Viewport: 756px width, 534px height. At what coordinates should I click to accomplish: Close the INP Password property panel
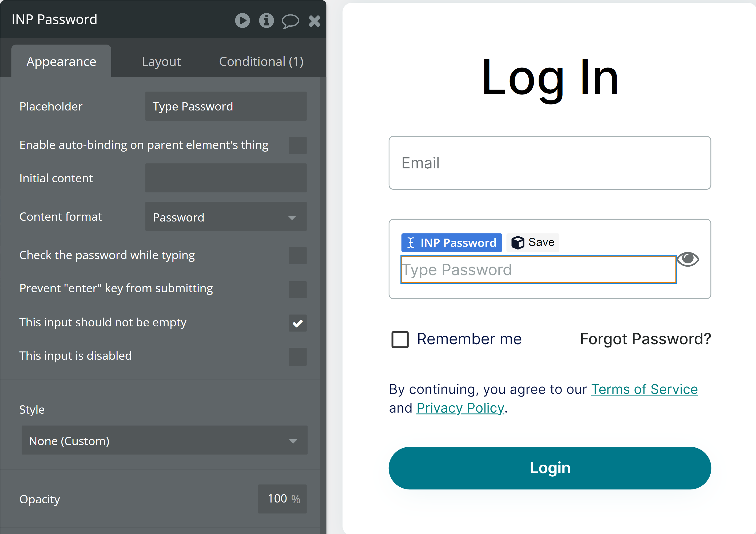coord(315,21)
